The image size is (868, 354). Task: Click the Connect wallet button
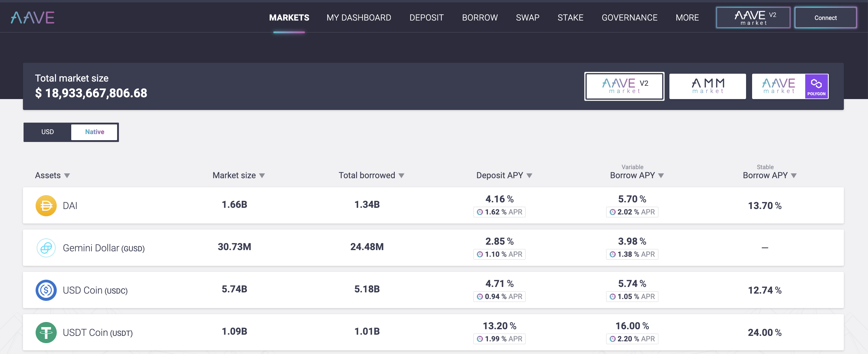coord(825,18)
